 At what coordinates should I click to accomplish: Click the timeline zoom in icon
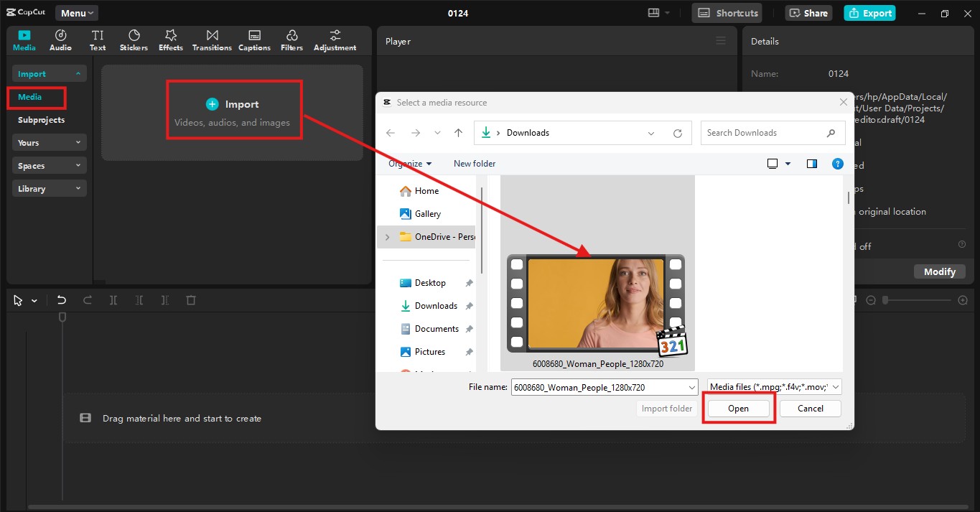(963, 300)
